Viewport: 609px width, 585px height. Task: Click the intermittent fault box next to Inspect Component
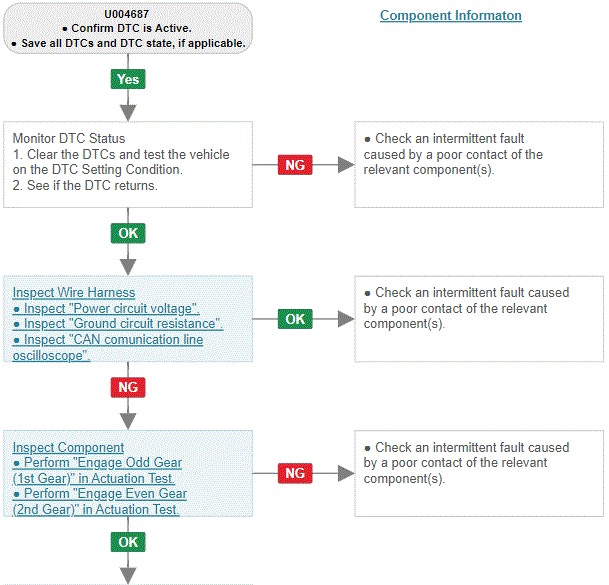pos(479,474)
